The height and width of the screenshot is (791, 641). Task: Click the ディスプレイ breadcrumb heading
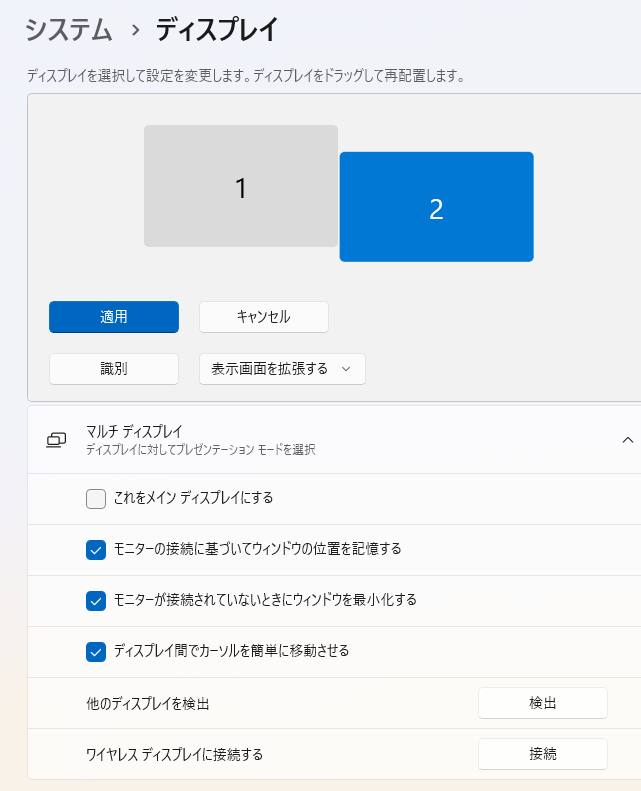coord(216,31)
